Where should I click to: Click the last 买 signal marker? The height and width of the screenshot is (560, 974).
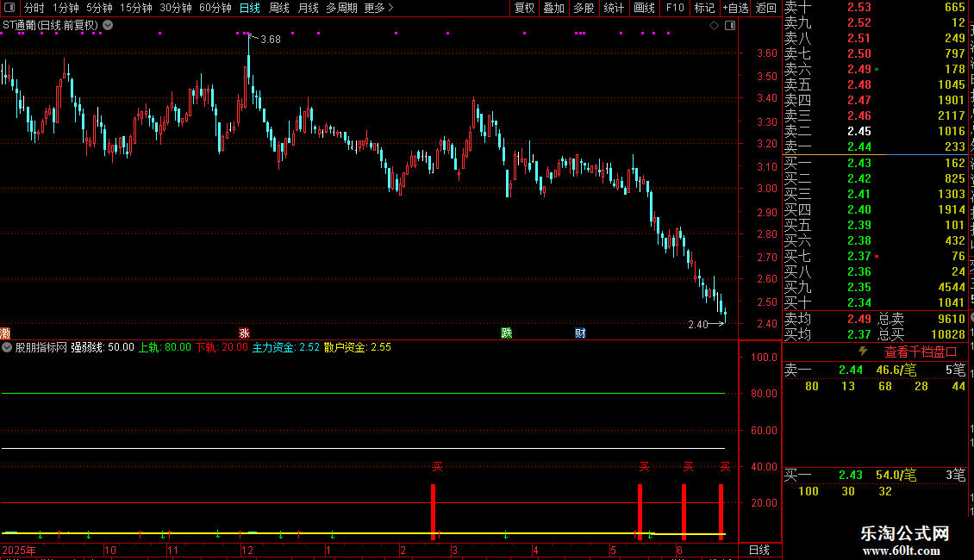point(725,466)
